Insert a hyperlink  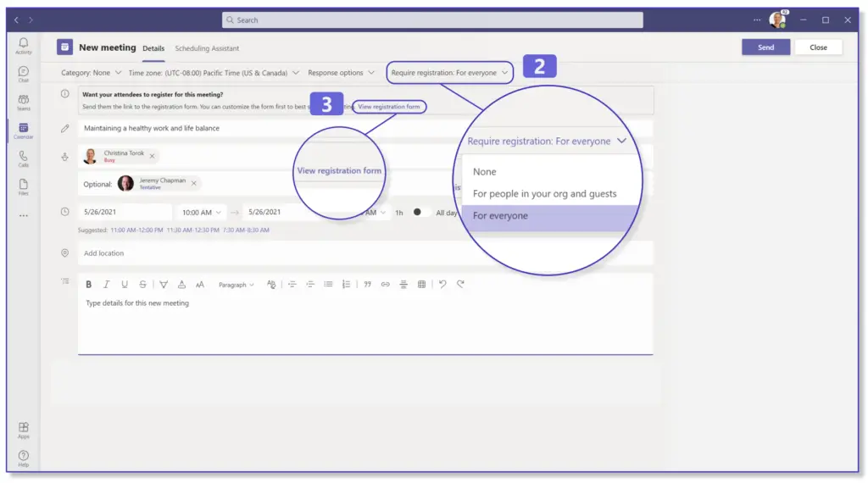(x=386, y=285)
